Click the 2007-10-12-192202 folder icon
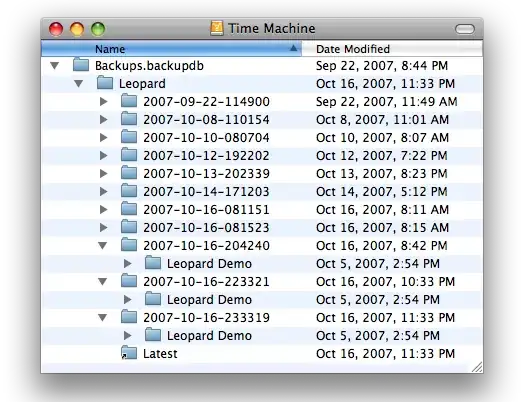The image size is (524, 402). point(129,155)
